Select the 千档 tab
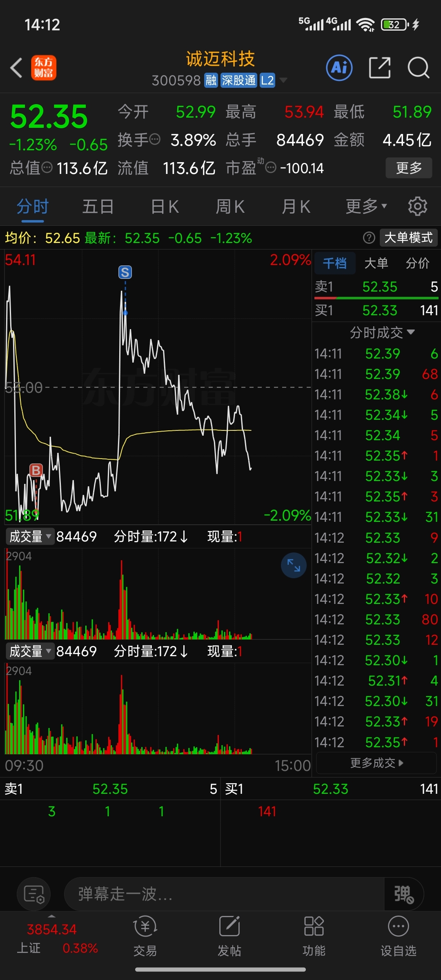 335,263
